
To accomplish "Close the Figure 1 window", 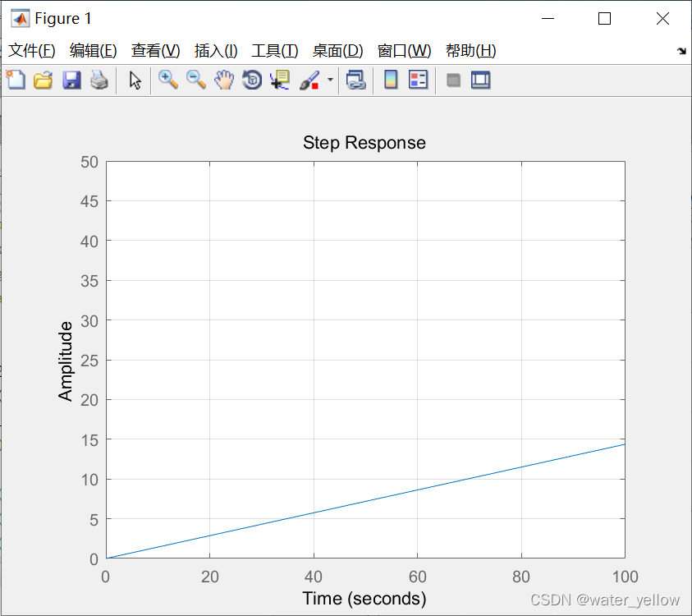I will pyautogui.click(x=662, y=19).
